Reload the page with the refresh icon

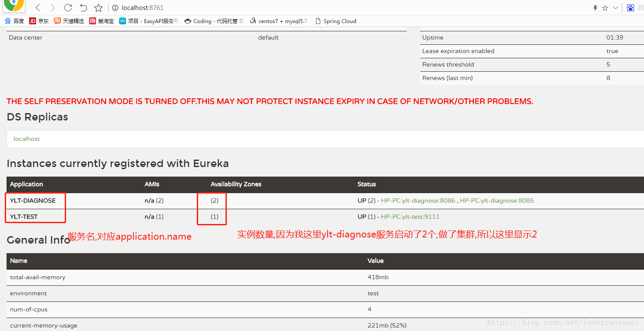pos(68,8)
